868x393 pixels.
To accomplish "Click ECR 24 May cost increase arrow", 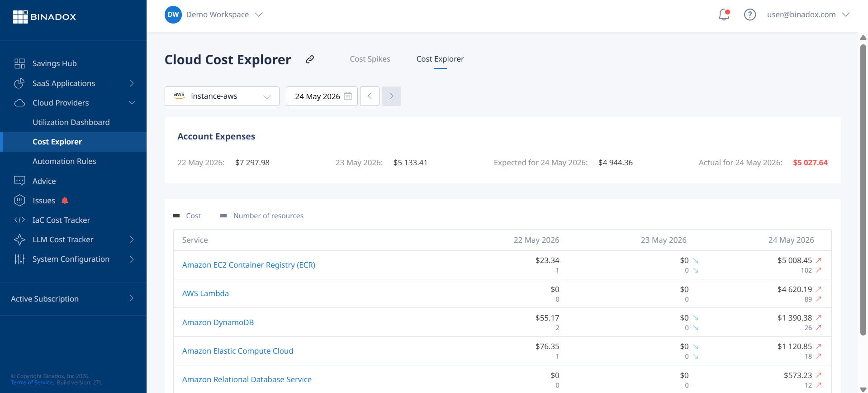I will tap(819, 260).
